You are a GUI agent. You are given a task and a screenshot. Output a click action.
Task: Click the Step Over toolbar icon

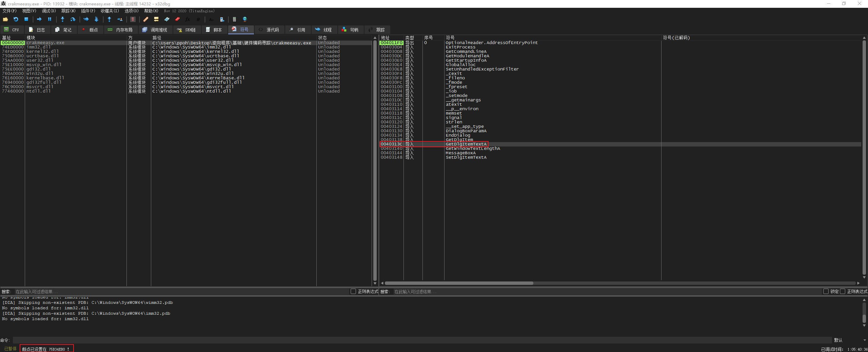[73, 19]
